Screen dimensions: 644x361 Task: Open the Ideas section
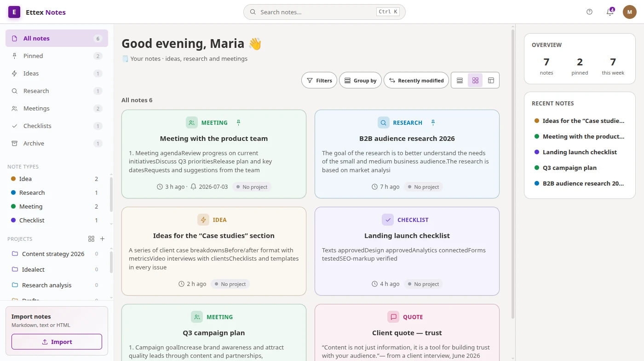pyautogui.click(x=57, y=73)
